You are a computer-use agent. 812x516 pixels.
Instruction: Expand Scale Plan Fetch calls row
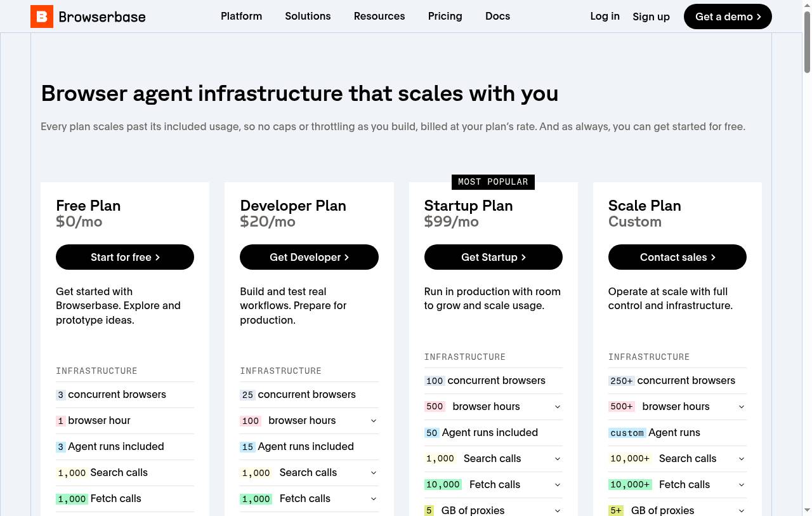click(677, 485)
